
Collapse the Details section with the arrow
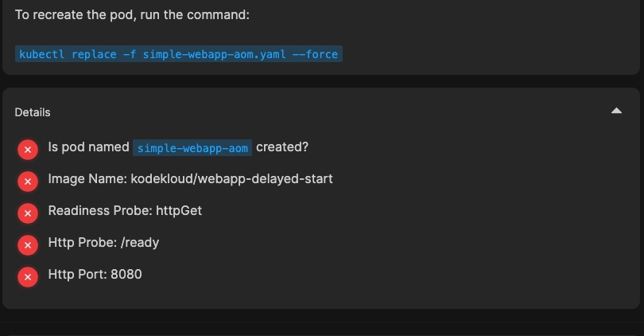[x=616, y=111]
